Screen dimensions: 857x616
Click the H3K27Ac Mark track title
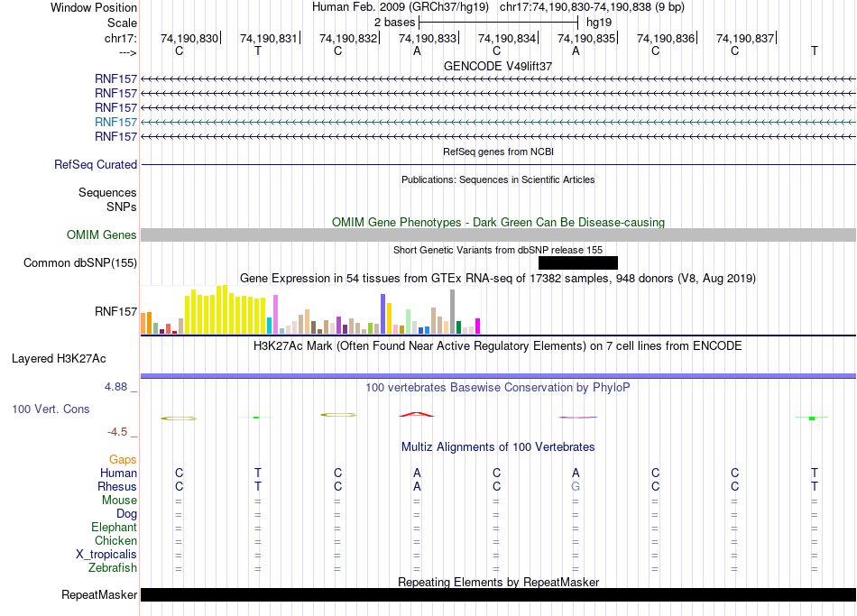(498, 346)
